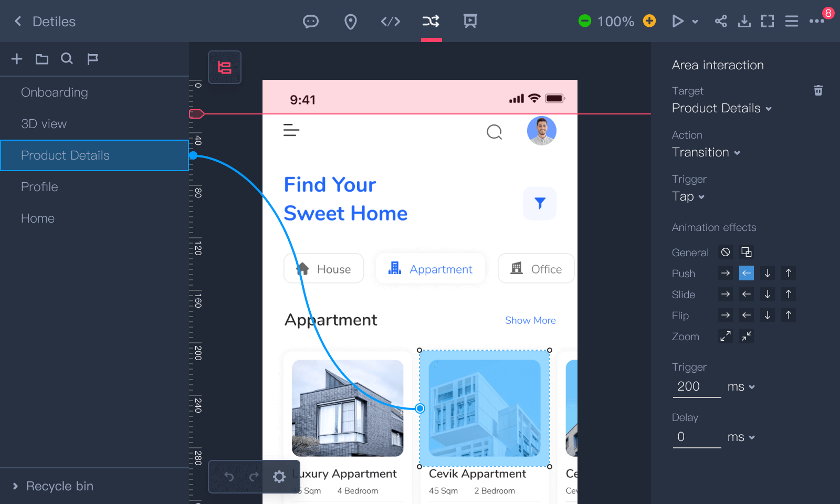Delete the interaction with the trash icon
This screenshot has height=504, width=840.
point(818,90)
